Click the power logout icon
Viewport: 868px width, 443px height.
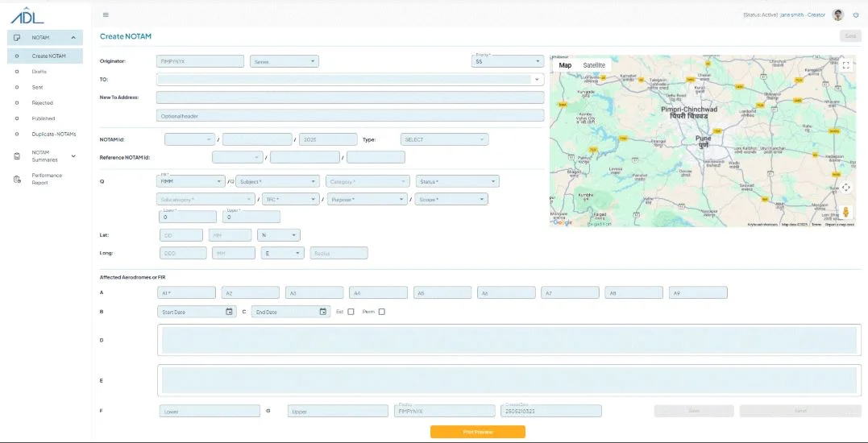[x=856, y=15]
